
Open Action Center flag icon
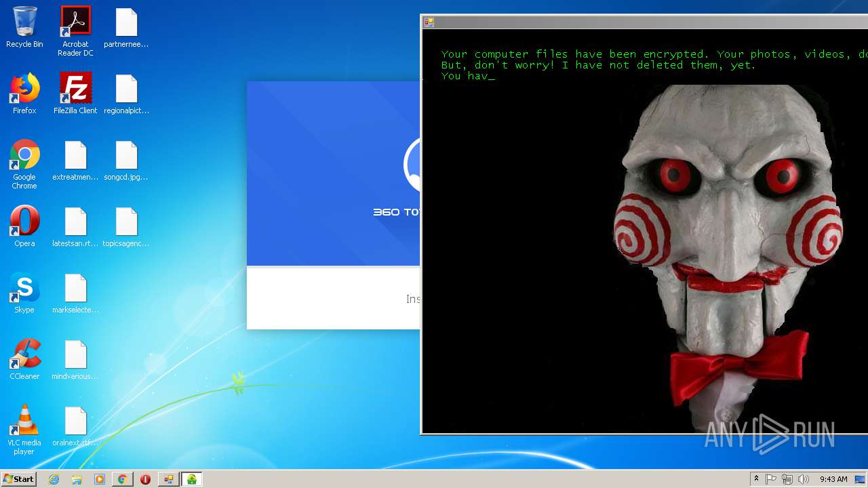tap(771, 479)
